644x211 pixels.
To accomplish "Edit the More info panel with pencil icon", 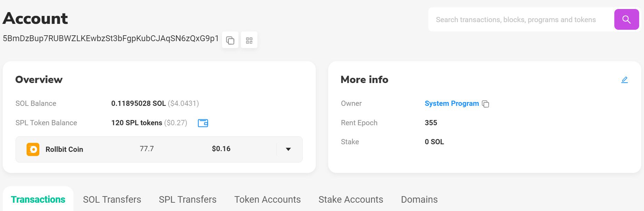I will tap(624, 80).
